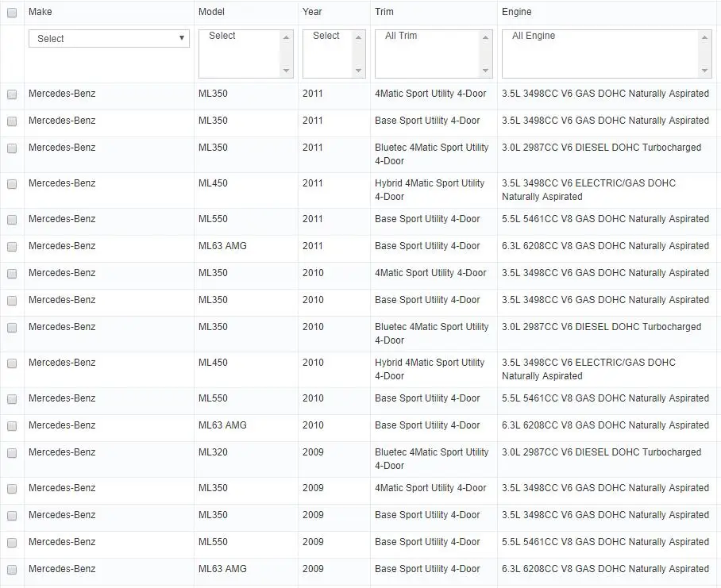Pick 'All Engine' in the Engine filter list
Screen dimensions: 721x588
534,36
